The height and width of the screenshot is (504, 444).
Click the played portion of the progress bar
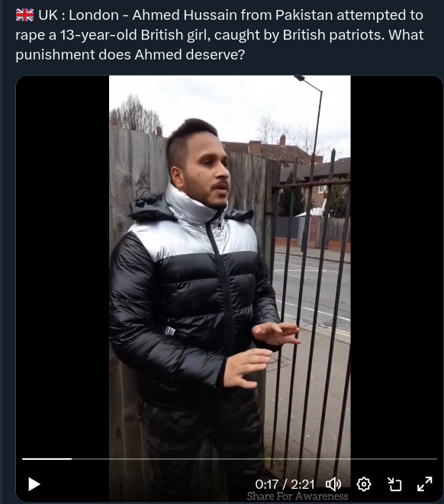pyautogui.click(x=47, y=459)
